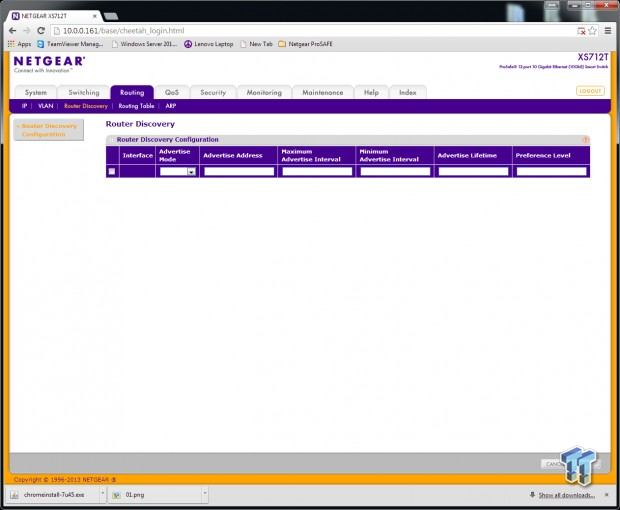Switch to the Switching tab
The height and width of the screenshot is (510, 620).
tap(84, 92)
